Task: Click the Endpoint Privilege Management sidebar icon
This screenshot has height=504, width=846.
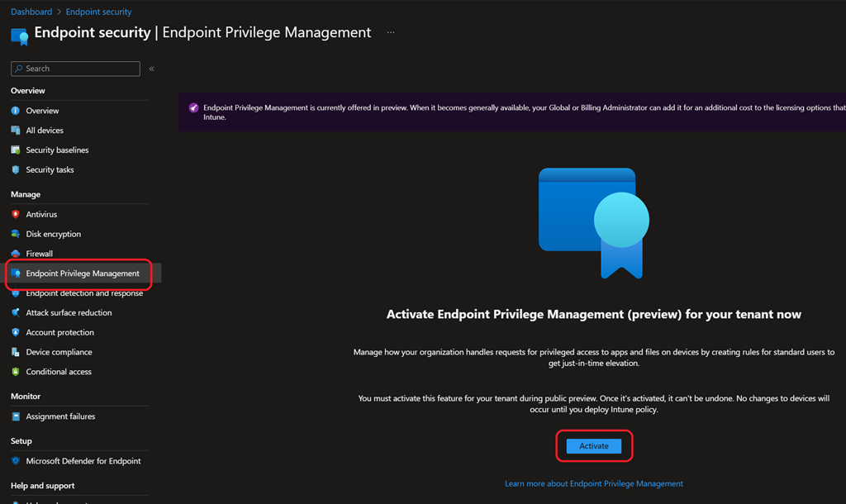Action: click(16, 273)
